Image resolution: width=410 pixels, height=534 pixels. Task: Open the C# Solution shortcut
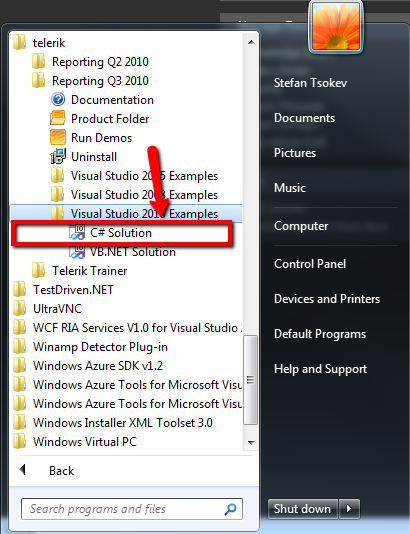[121, 233]
